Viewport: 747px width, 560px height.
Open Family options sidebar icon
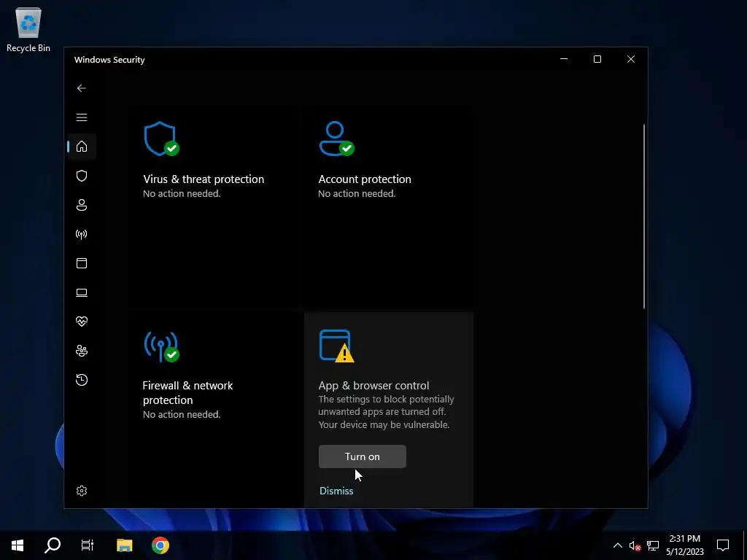(82, 351)
